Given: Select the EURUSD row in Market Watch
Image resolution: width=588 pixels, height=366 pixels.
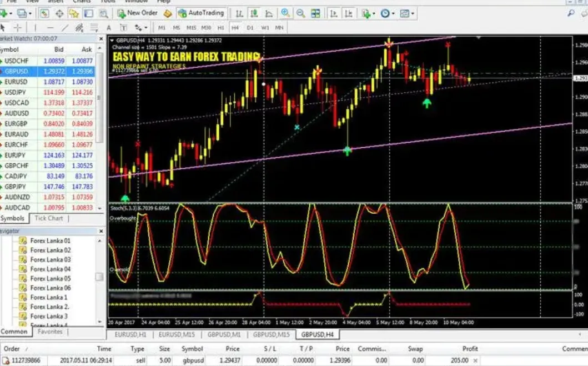Looking at the screenshot, I should click(x=47, y=82).
